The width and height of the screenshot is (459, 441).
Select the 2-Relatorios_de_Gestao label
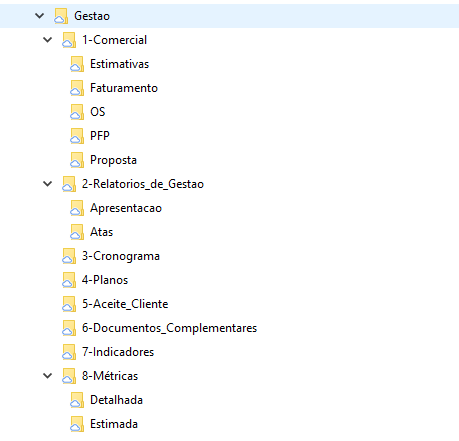click(143, 184)
